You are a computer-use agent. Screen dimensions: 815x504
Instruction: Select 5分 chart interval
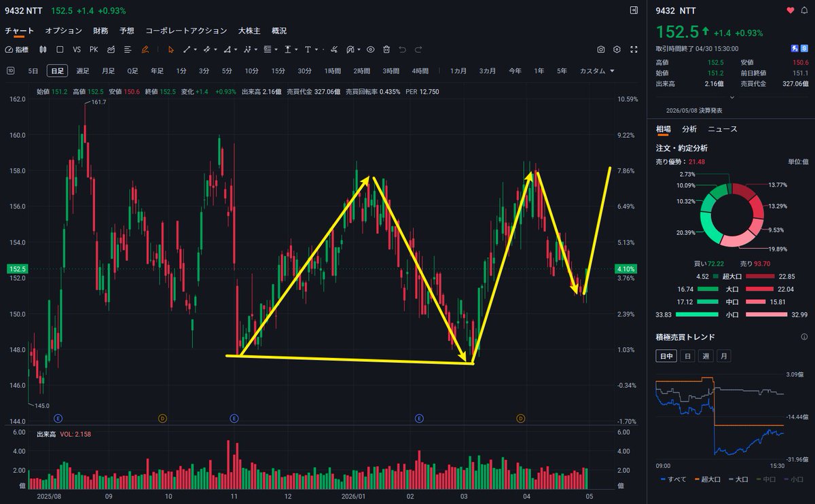[226, 71]
